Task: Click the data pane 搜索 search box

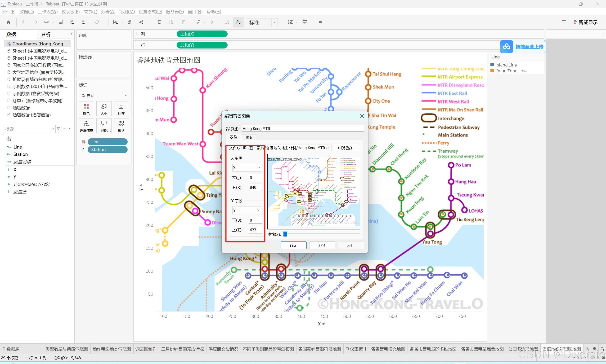Action: (x=29, y=129)
